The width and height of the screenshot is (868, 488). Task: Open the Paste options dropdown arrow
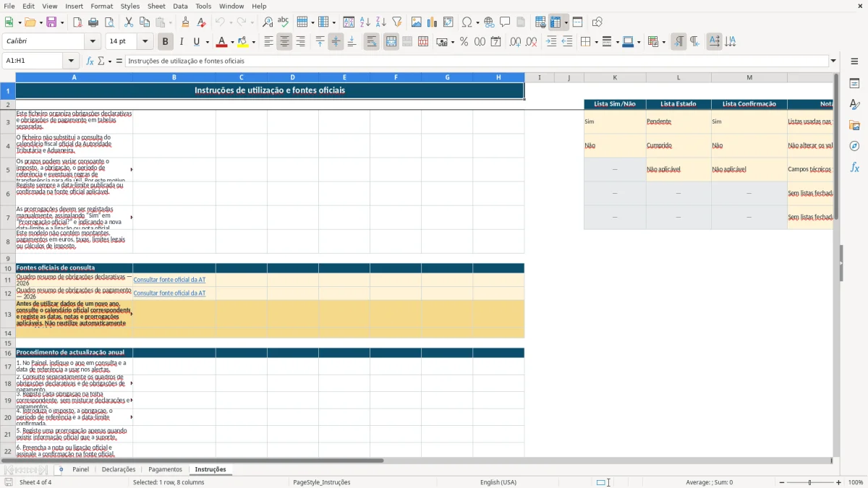click(171, 22)
